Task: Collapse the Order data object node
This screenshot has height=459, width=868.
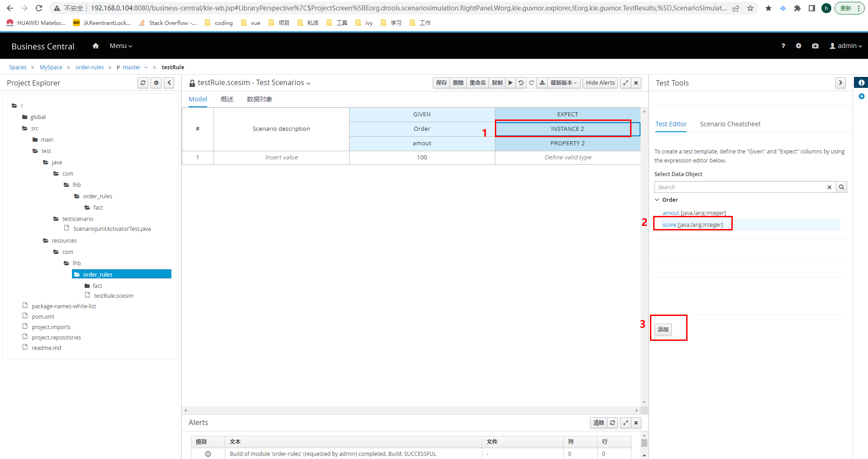Action: click(x=657, y=200)
